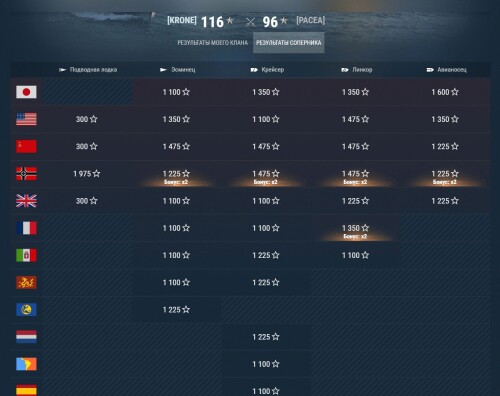Click the German navy flag icon
The image size is (500, 396).
coord(26,174)
